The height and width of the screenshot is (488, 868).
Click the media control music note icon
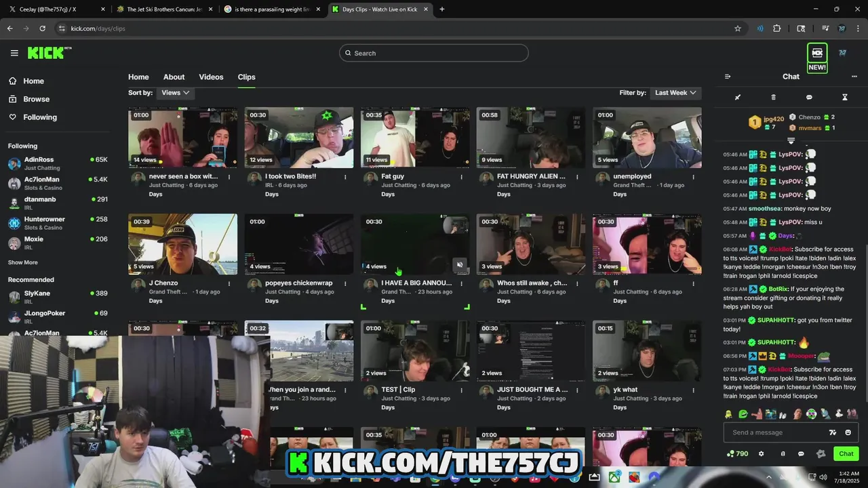point(825,28)
